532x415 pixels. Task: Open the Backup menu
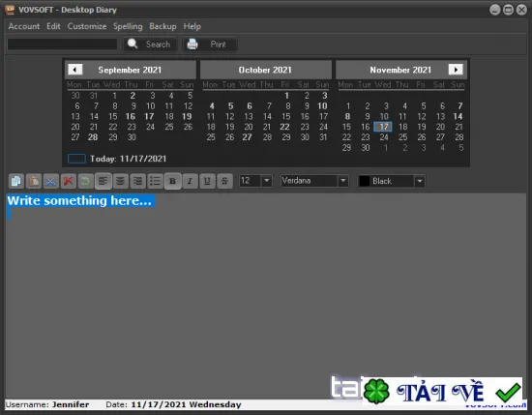point(163,26)
